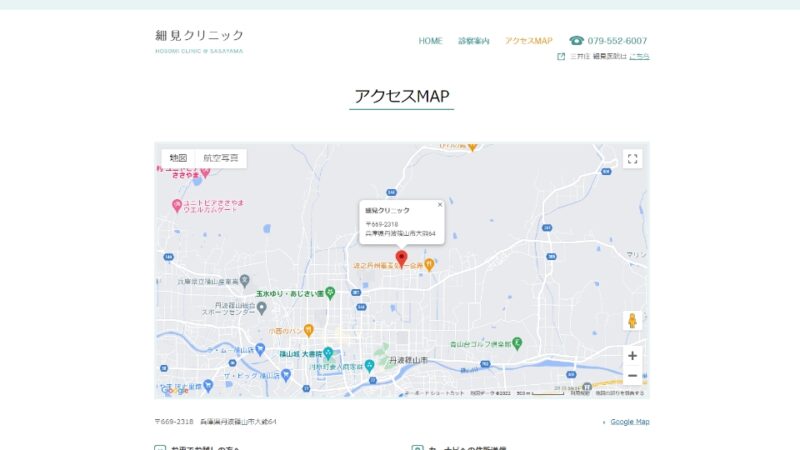The height and width of the screenshot is (450, 800).
Task: Switch map to 地図 view
Action: click(179, 158)
